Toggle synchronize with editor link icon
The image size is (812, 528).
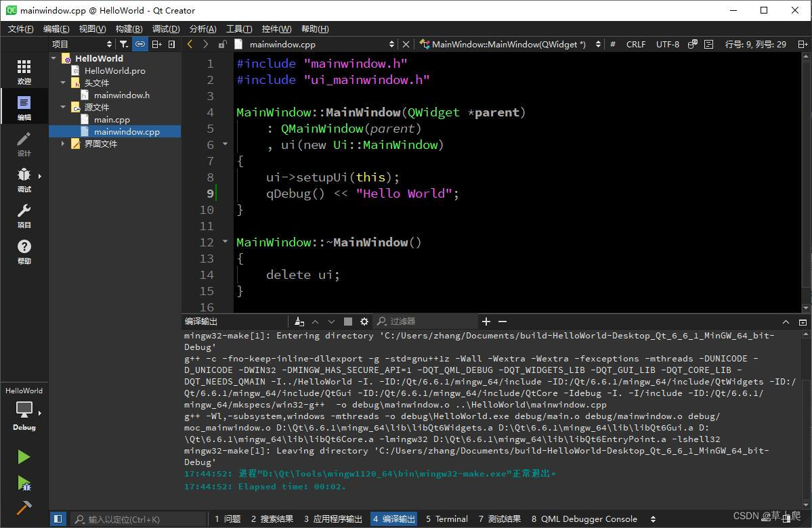click(x=140, y=44)
